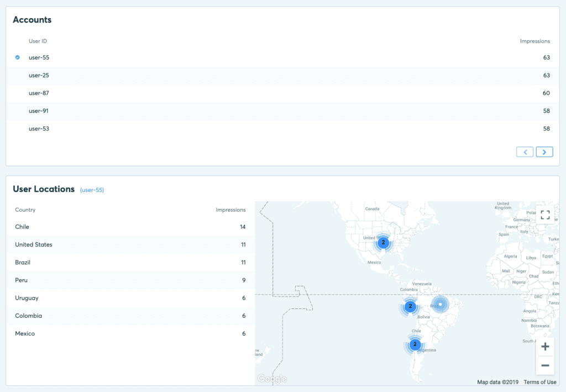Screen dimensions: 566x392
Task: Zoom out on the map
Action: click(545, 365)
